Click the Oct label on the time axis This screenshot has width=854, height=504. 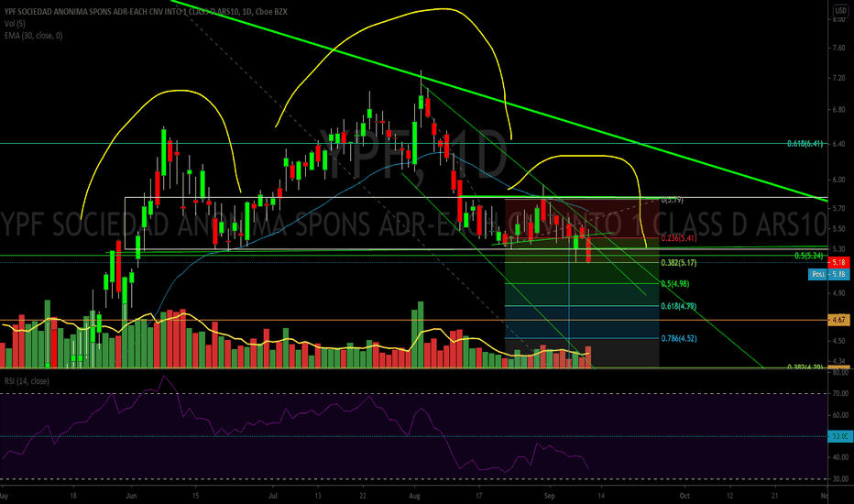click(x=684, y=496)
